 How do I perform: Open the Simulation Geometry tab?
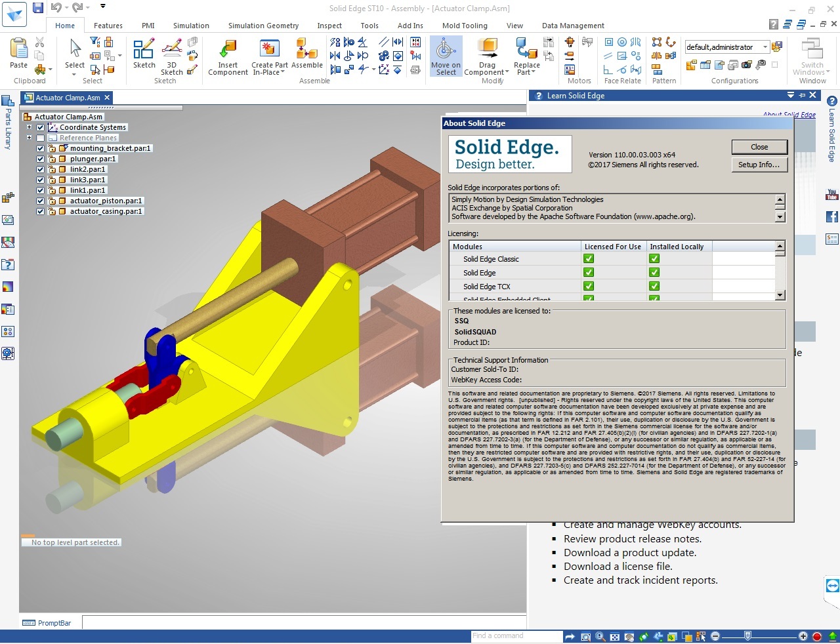(x=263, y=26)
